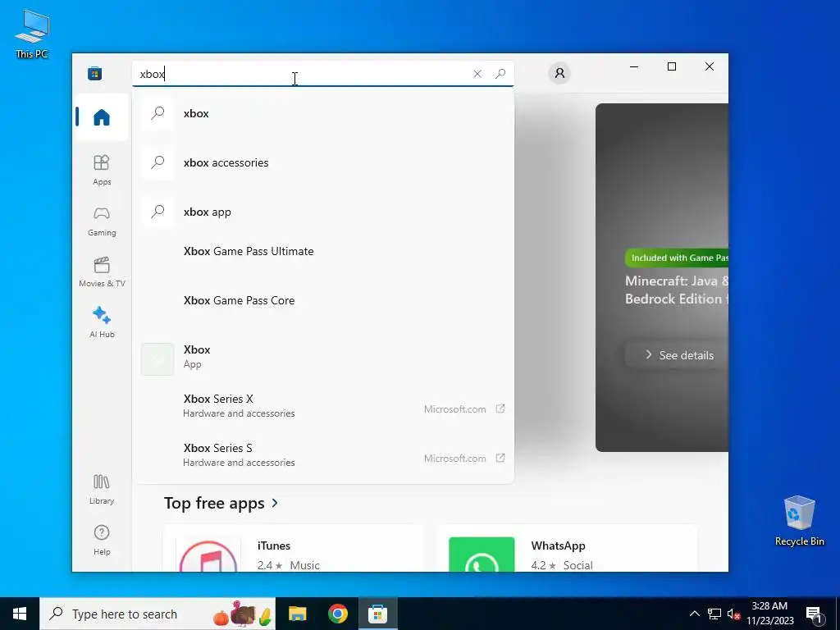Screen dimensions: 840x630
Task: Click See details on Minecraft banner
Action: [x=677, y=355]
